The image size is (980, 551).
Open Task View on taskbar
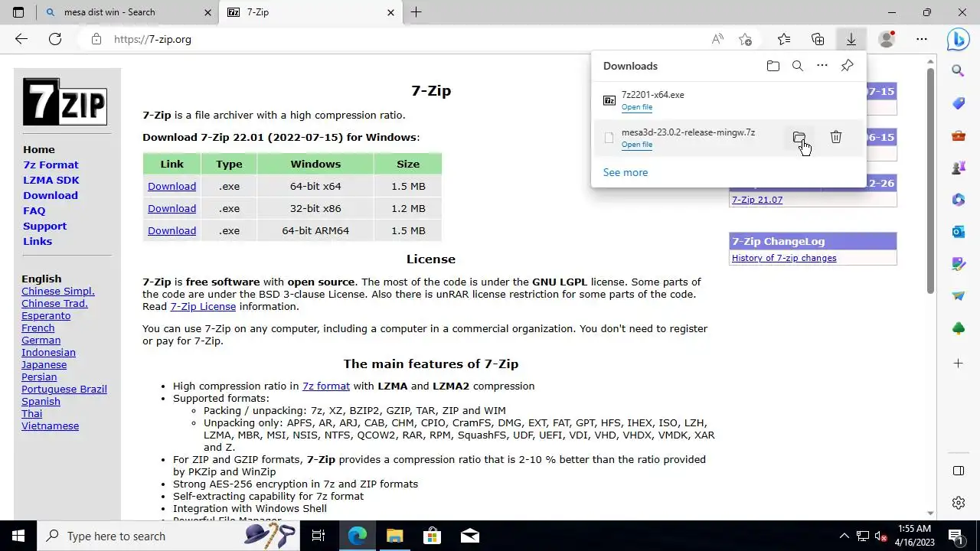coord(318,536)
